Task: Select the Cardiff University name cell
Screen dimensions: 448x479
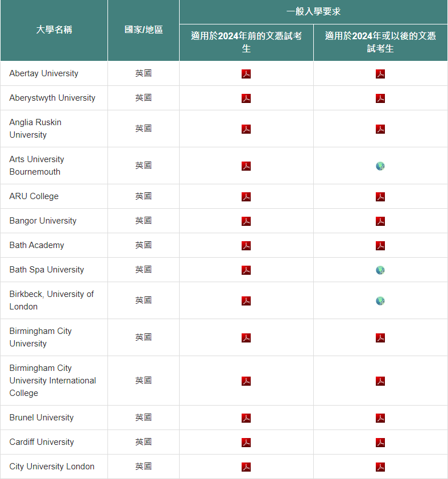Action: [54, 441]
